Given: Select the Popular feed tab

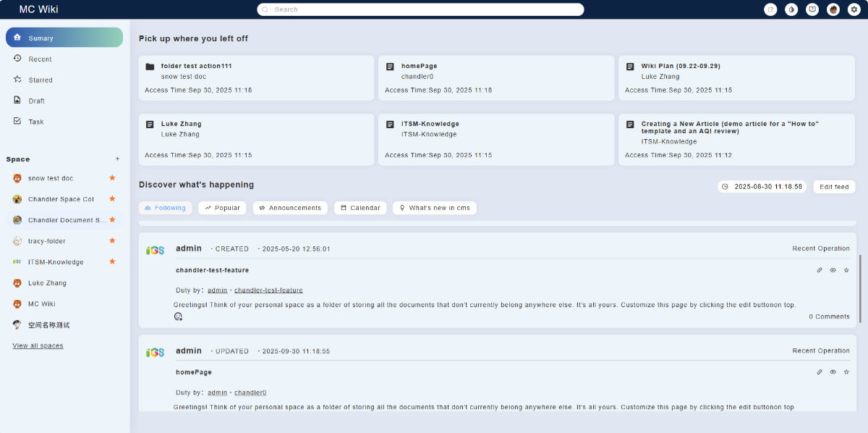Looking at the screenshot, I should click(222, 208).
